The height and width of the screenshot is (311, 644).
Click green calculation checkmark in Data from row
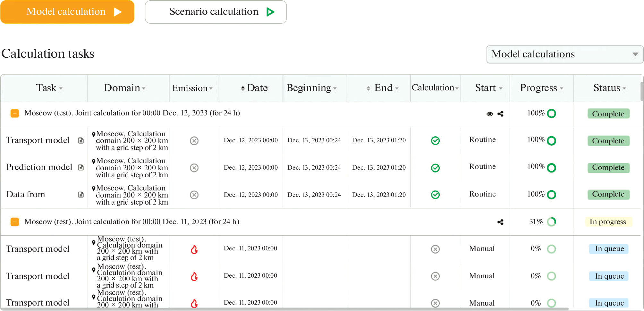(435, 195)
